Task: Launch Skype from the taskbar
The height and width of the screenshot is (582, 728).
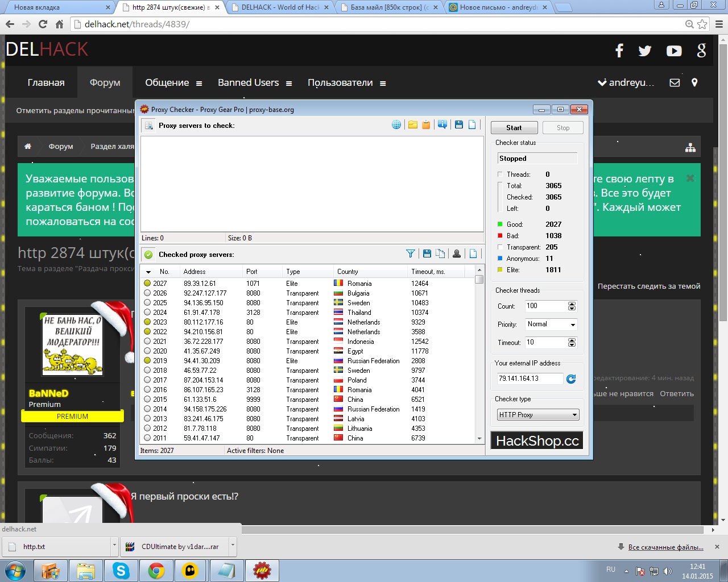Action: pyautogui.click(x=121, y=570)
